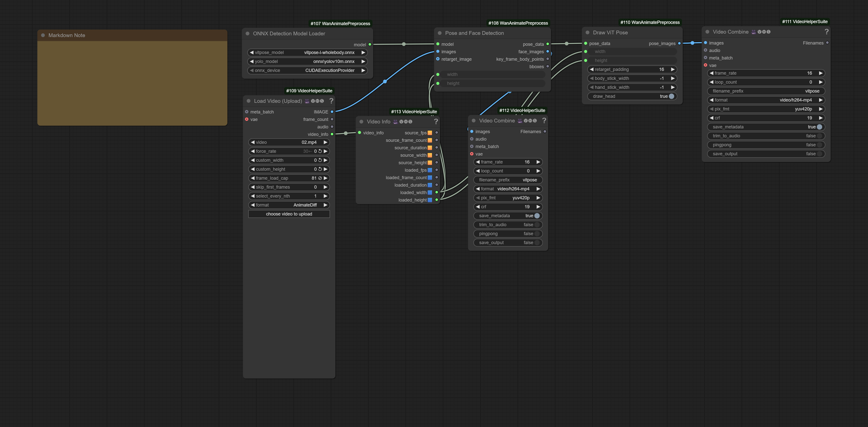Open video dropdown showing 02.mp4
Screen dimensions: 868x427
(289, 142)
